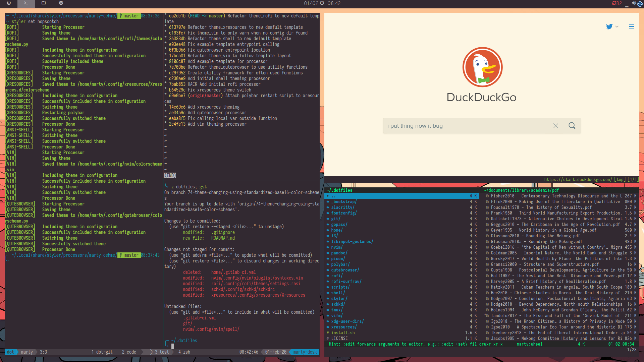Click the DuckDuckGo magnifier search icon
The height and width of the screenshot is (362, 644).
(x=572, y=126)
